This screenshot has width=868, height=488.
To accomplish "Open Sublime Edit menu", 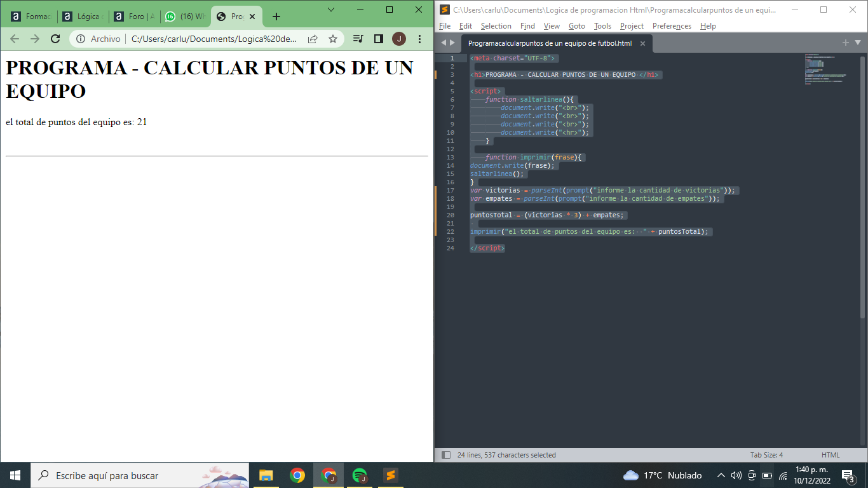I will coord(466,26).
